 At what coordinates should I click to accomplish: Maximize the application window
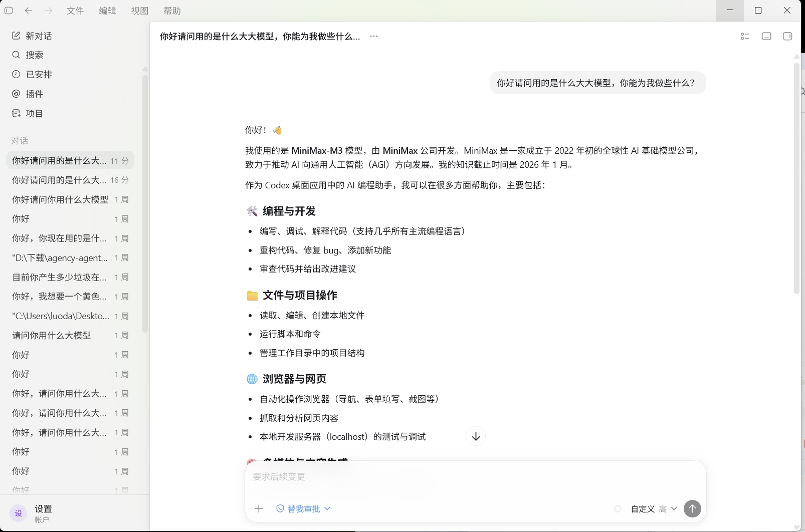click(758, 11)
